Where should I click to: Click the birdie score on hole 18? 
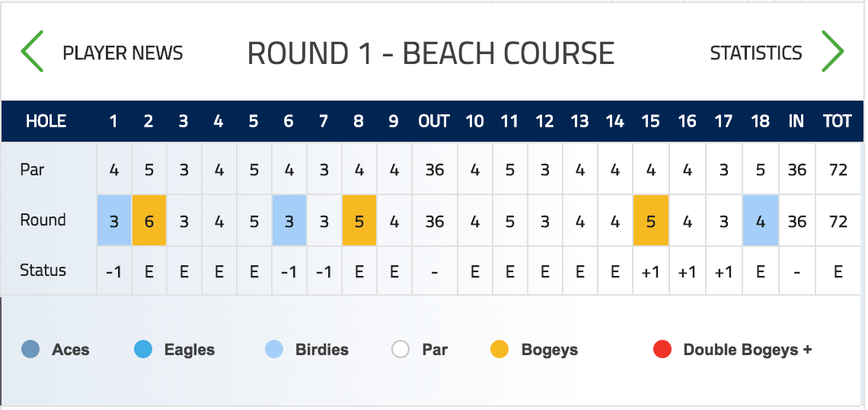761,220
